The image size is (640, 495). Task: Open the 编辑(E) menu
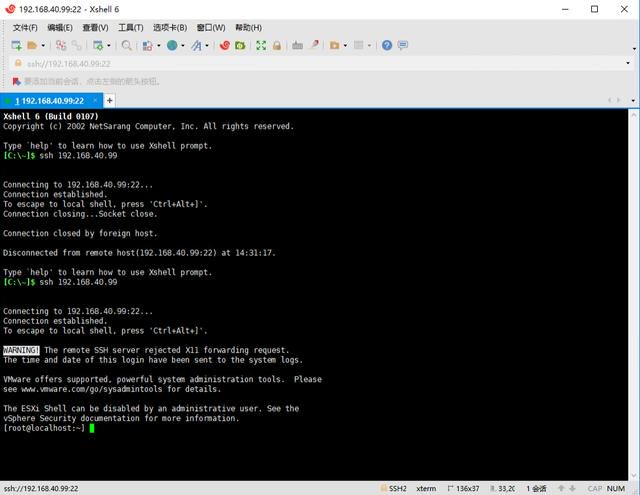pyautogui.click(x=60, y=28)
